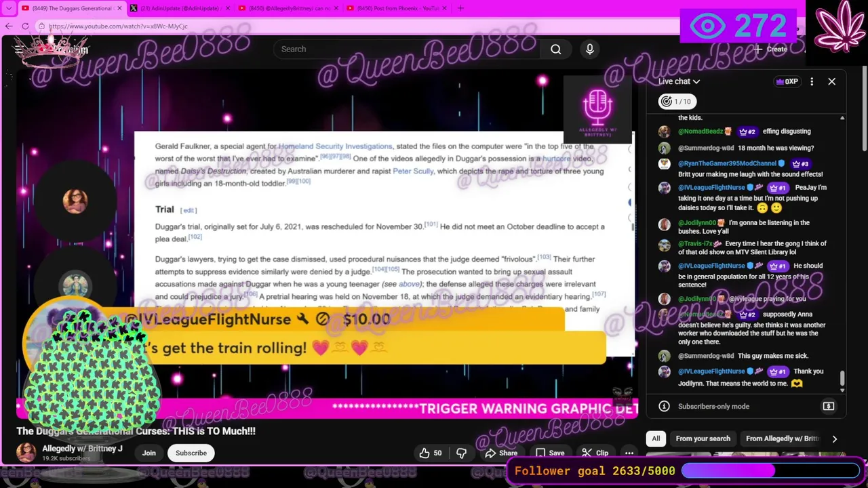Viewport: 868px width, 488px height.
Task: Click citation [107] after evidentiary hearing
Action: (599, 294)
